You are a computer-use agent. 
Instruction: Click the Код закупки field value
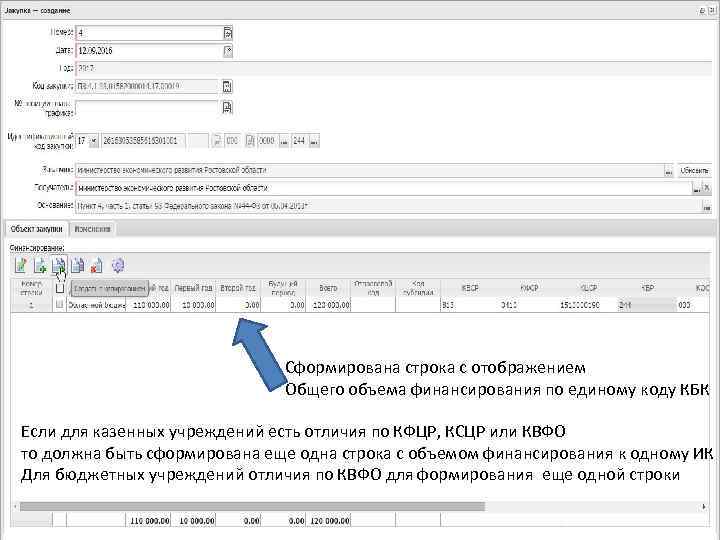coord(146,86)
